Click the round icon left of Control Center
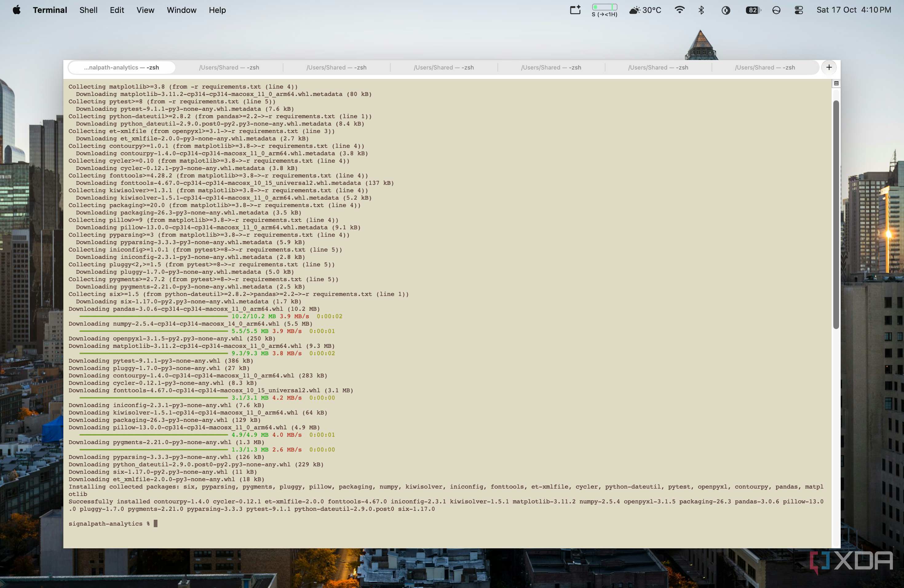This screenshot has height=588, width=904. [x=776, y=10]
